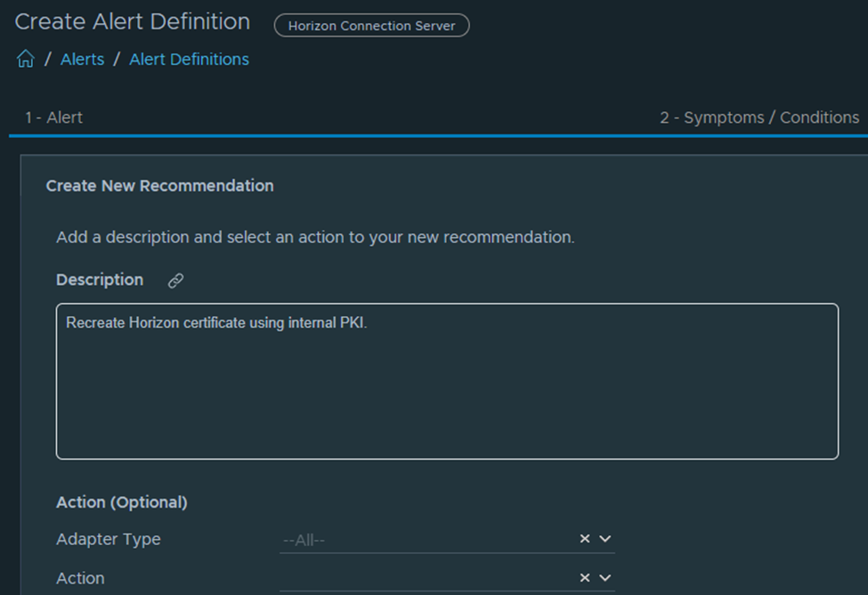Switch to the 1 - Alert step

53,118
